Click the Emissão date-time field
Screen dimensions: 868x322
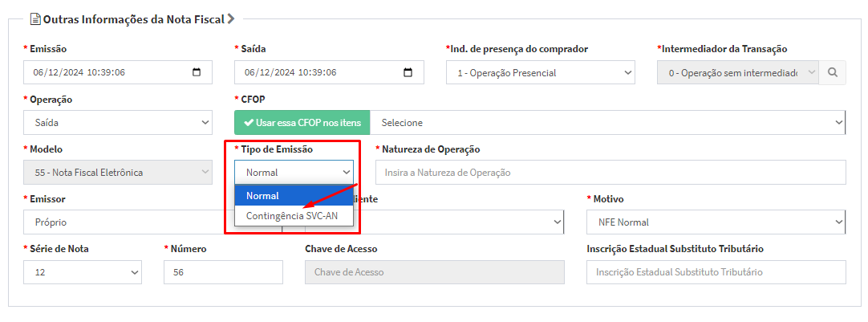coord(104,72)
